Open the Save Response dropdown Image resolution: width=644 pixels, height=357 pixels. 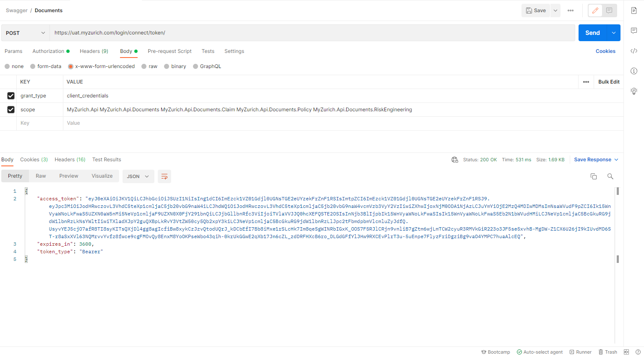(x=596, y=160)
